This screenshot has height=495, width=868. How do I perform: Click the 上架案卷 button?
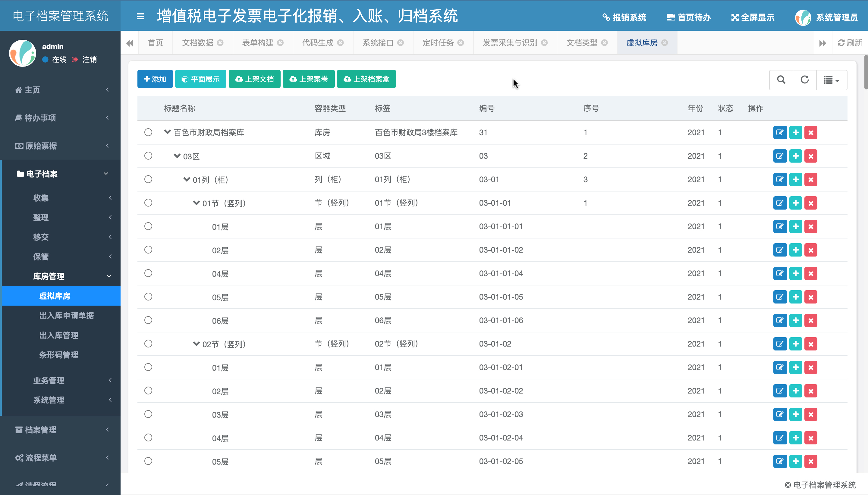click(x=309, y=79)
